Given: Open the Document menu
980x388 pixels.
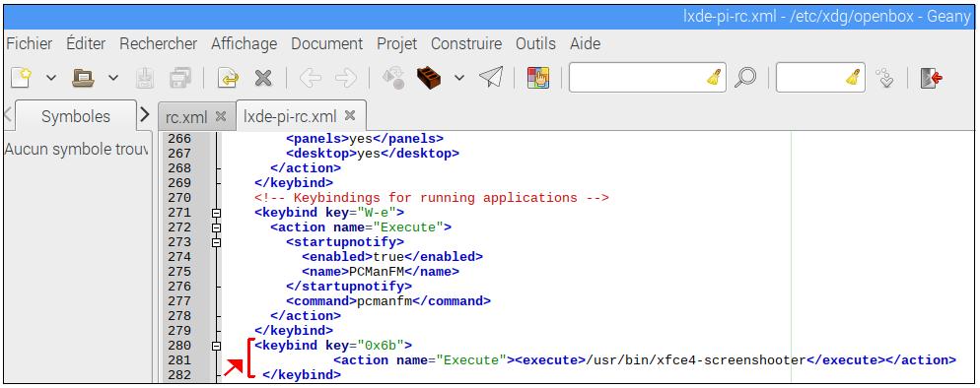Looking at the screenshot, I should [x=327, y=44].
